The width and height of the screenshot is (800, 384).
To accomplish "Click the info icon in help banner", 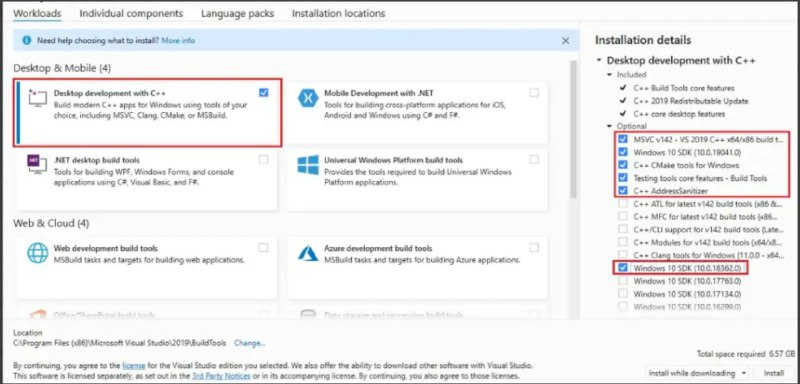I will 27,40.
